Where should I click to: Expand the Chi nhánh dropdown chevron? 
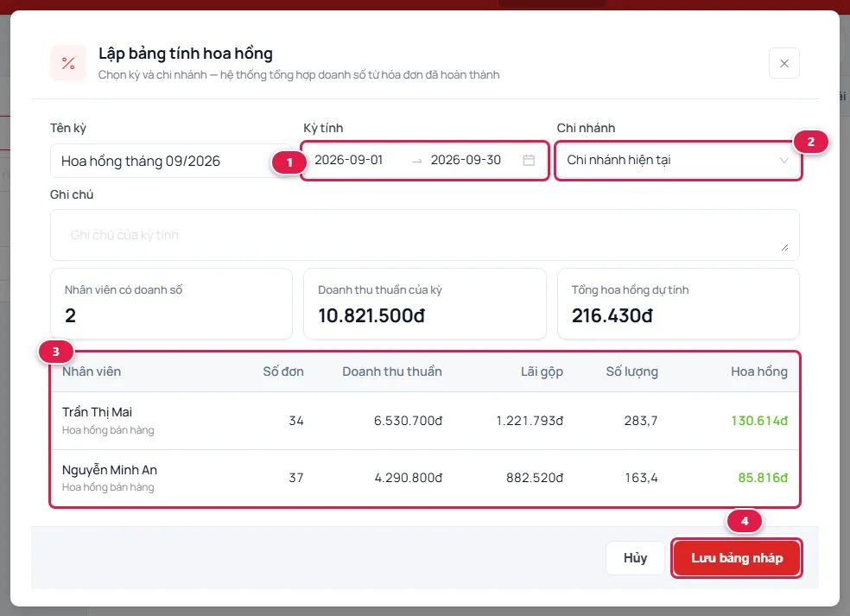pyautogui.click(x=783, y=161)
